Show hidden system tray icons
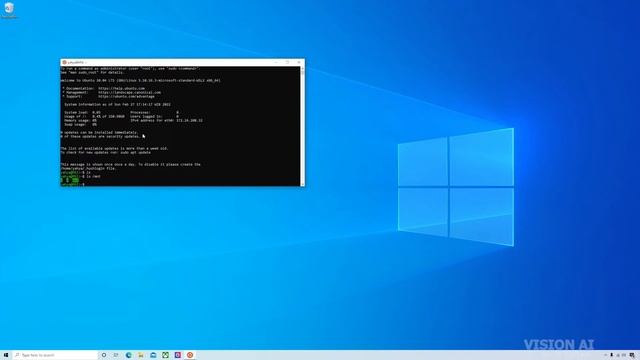This screenshot has height=360, width=640. click(x=606, y=355)
